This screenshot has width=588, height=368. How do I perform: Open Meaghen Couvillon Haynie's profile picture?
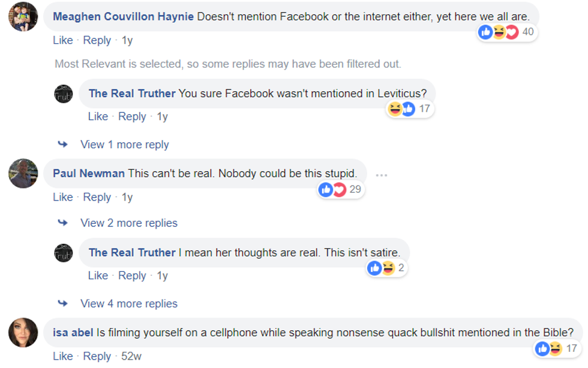click(x=23, y=16)
